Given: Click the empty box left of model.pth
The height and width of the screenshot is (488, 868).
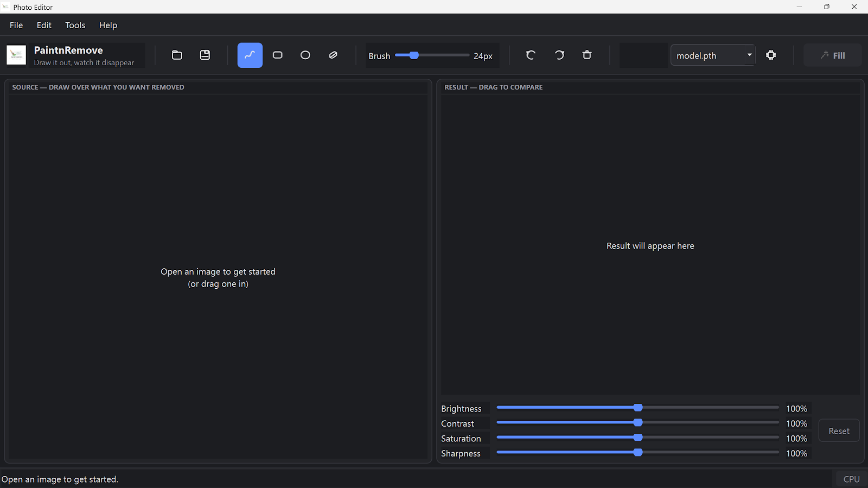Looking at the screenshot, I should [x=643, y=55].
